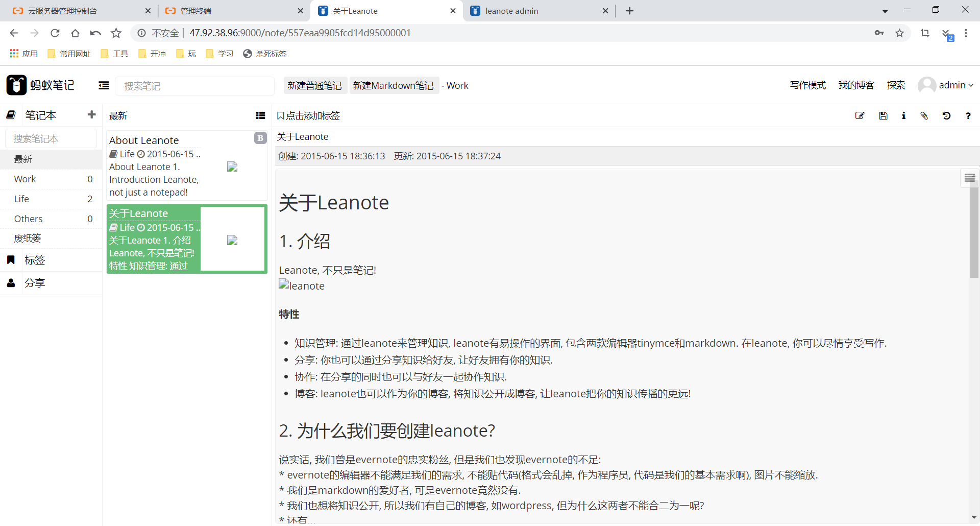This screenshot has height=526, width=980.
Task: Open the 废纸篓 trash notebook
Action: pos(51,238)
